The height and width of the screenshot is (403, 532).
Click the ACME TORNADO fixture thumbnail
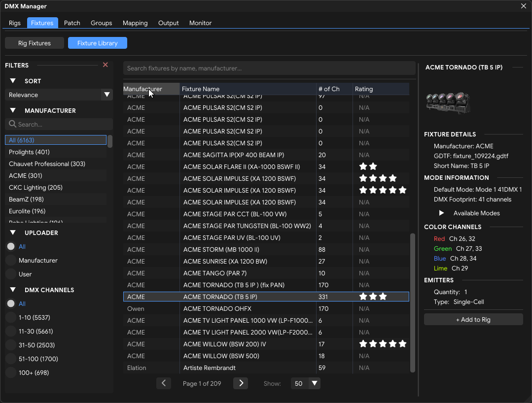click(x=448, y=102)
